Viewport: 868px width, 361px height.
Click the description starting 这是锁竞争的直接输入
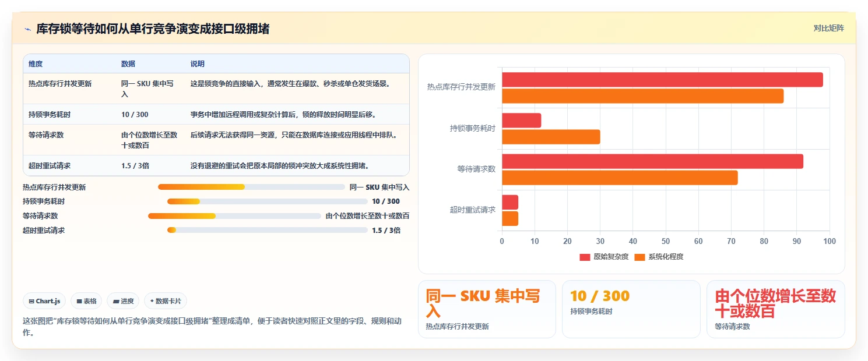[x=290, y=84]
